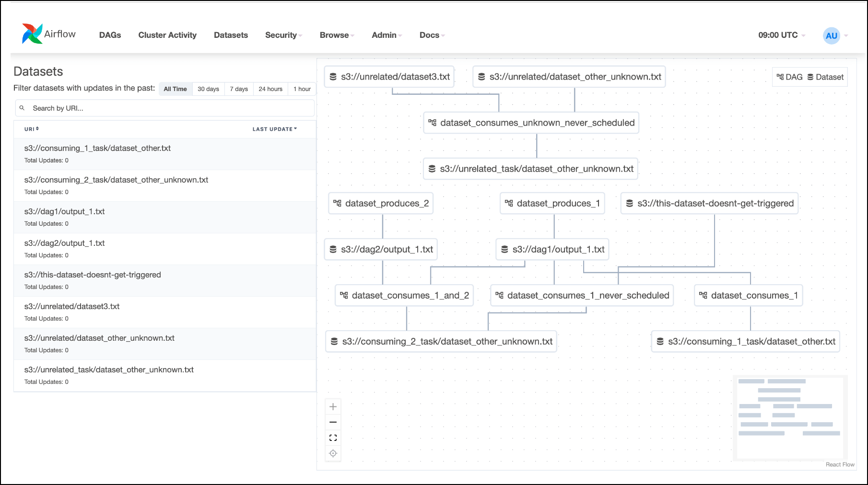Click the fit view graph icon
Screen dimensions: 868x485
333,438
